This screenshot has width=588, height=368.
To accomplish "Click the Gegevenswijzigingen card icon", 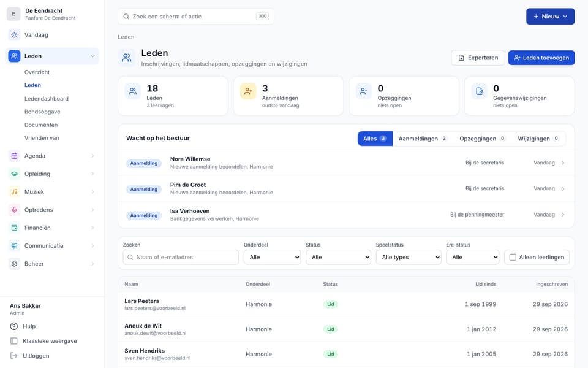I will pos(479,91).
